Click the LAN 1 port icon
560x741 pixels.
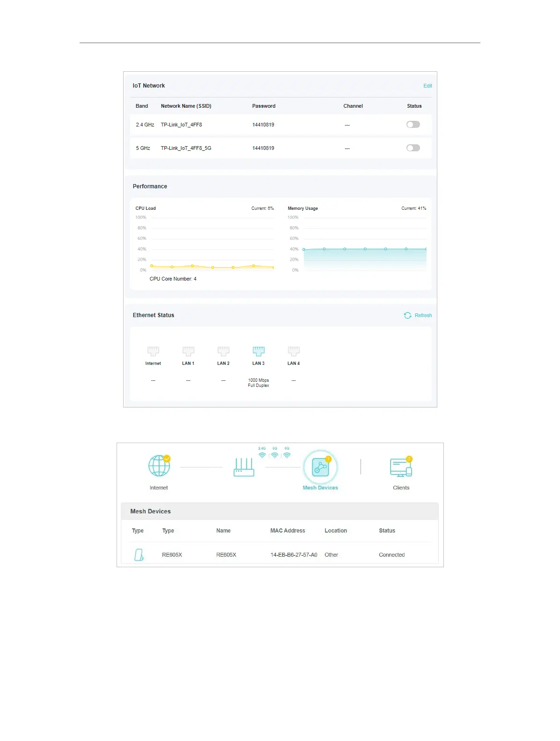[188, 351]
